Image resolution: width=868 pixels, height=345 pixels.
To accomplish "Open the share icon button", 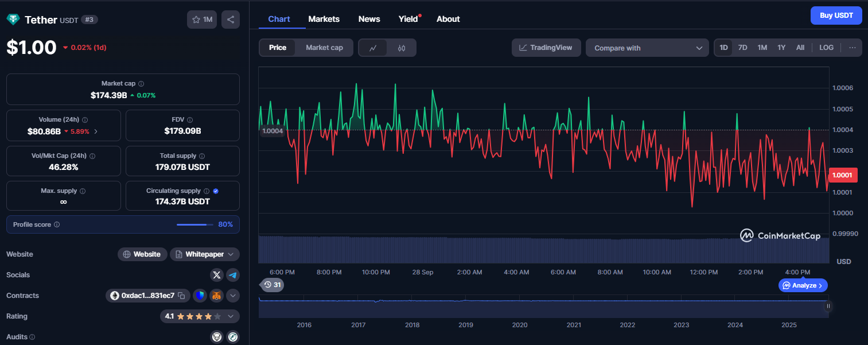I will pos(231,20).
